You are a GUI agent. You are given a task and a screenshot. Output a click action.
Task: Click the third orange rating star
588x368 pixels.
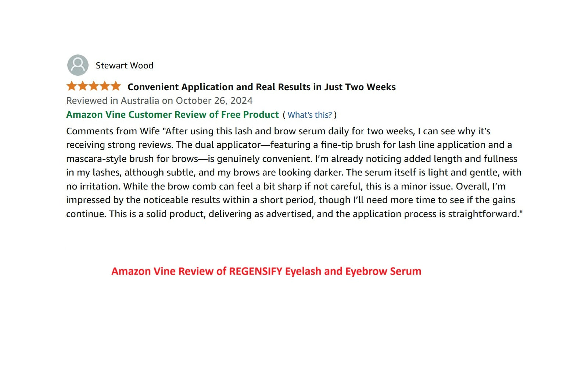94,86
